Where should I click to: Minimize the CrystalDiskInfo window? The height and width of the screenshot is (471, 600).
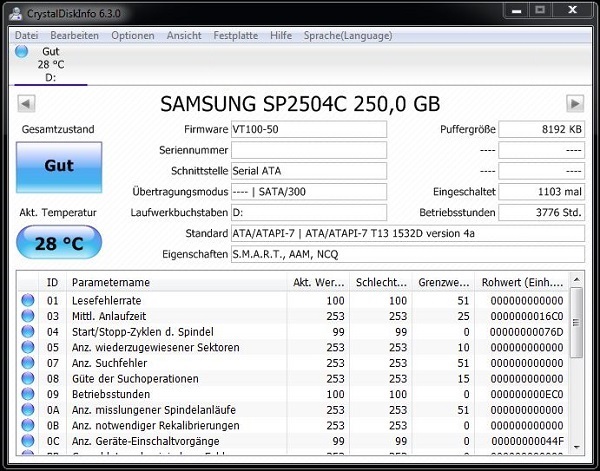click(x=517, y=10)
